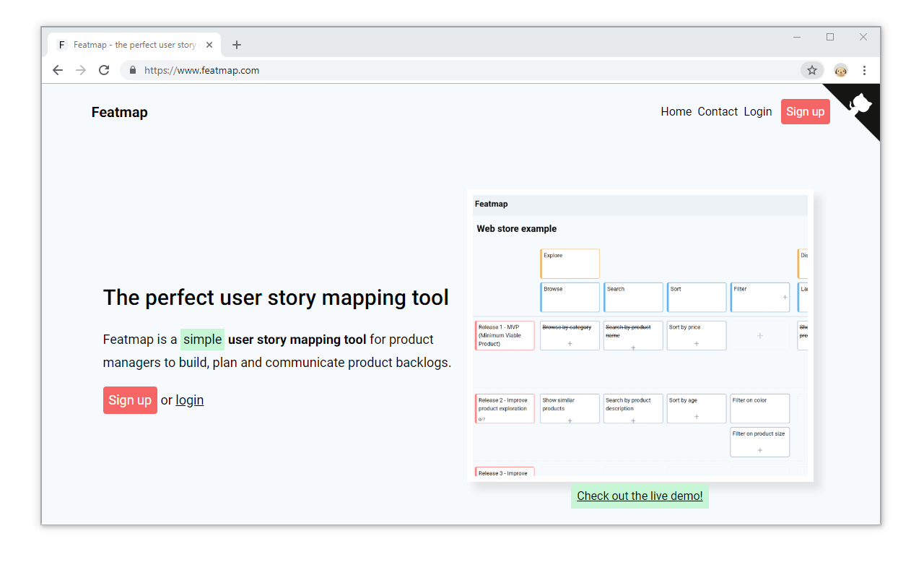The width and height of the screenshot is (924, 570).
Task: Select the Featmap browser tab
Action: (x=134, y=45)
